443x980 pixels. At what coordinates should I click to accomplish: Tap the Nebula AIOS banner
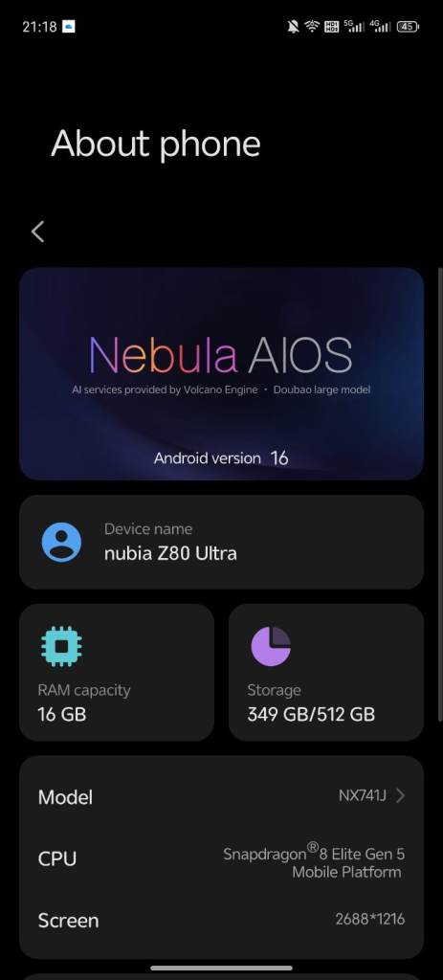click(221, 374)
